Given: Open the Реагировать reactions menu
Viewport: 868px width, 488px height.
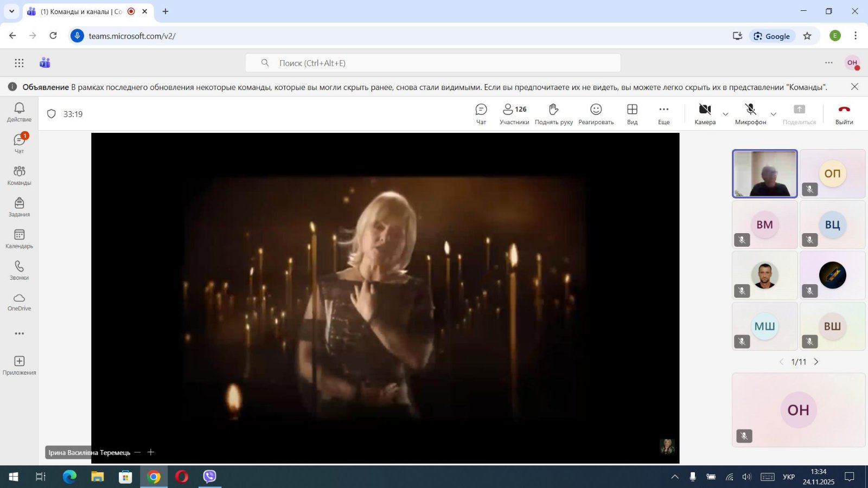Looking at the screenshot, I should click(596, 114).
